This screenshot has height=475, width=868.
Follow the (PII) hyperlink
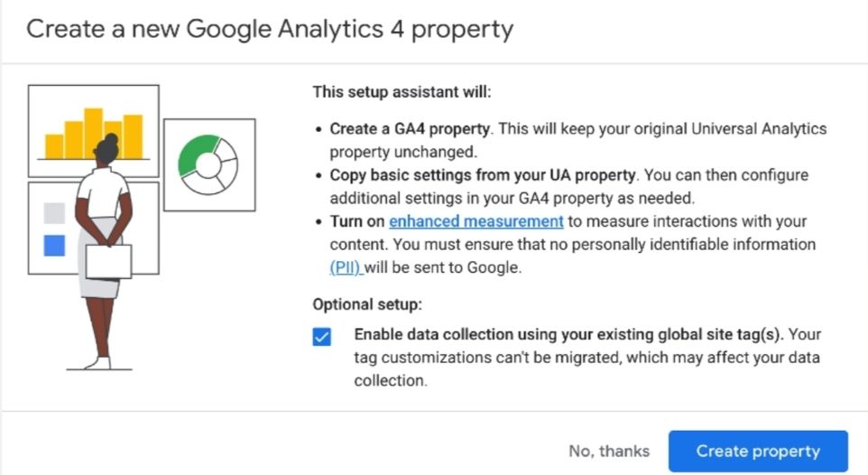point(346,267)
